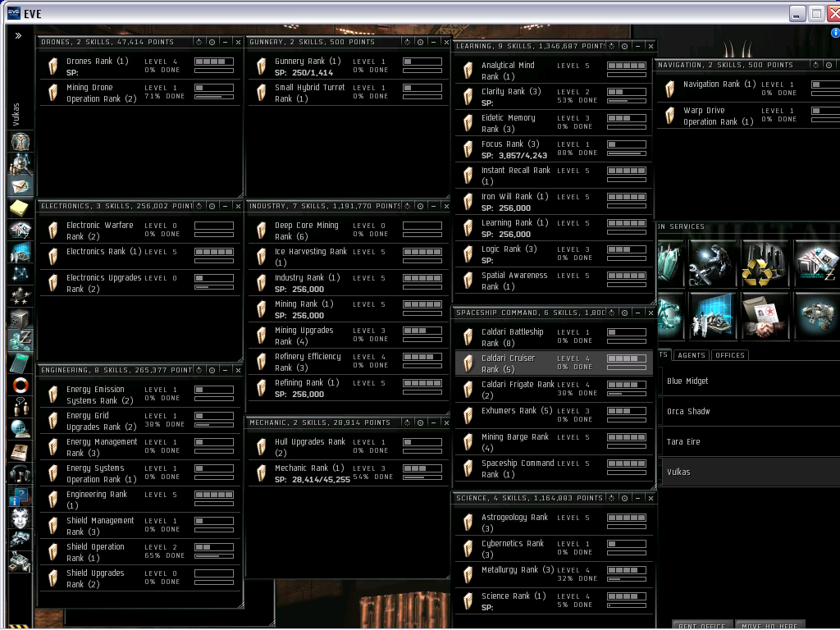Select the Mining Drone Operation skill row

click(139, 93)
